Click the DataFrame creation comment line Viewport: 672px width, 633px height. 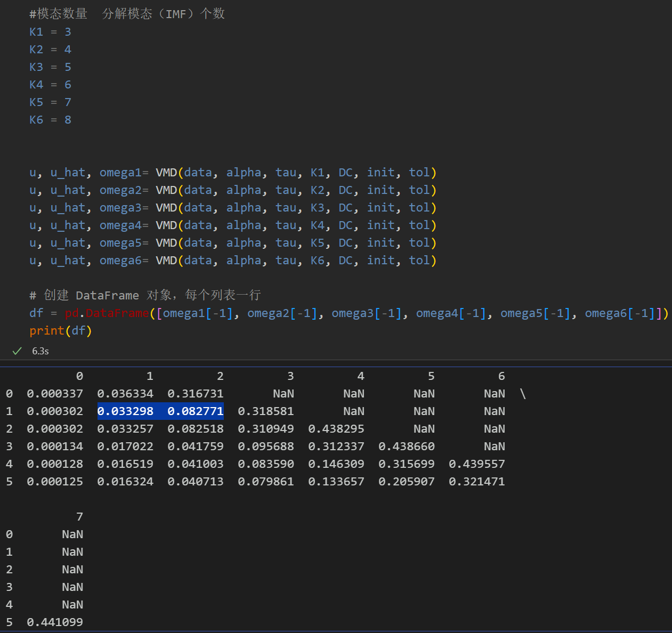point(145,295)
